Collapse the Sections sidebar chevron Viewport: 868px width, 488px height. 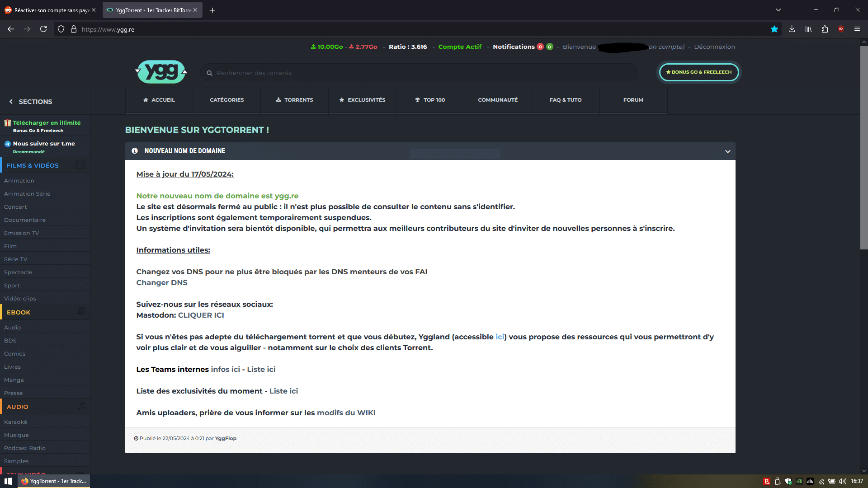(11, 102)
